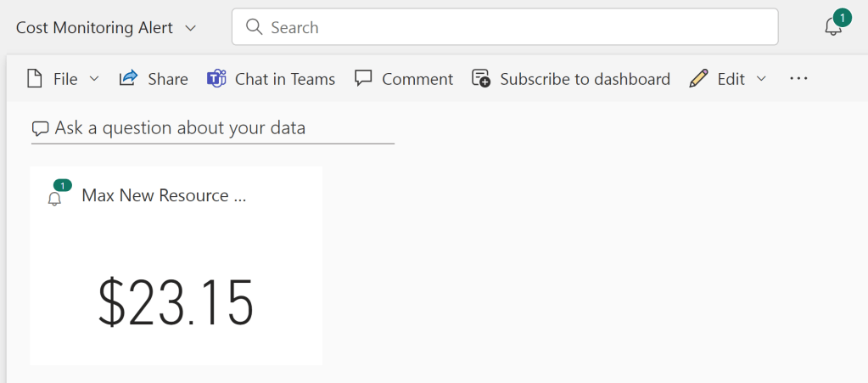Click the $23.15 card value
Image resolution: width=868 pixels, height=383 pixels.
click(x=176, y=302)
